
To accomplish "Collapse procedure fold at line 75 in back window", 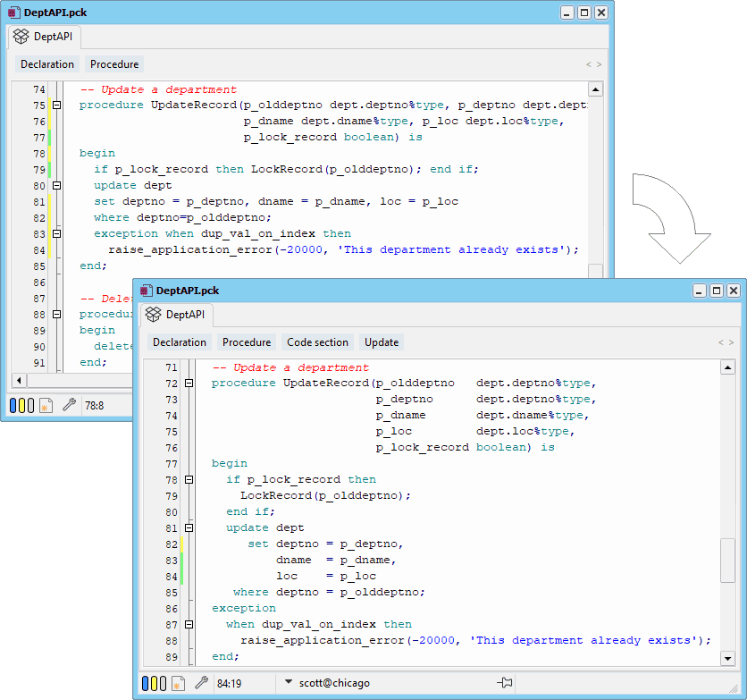I will click(56, 105).
